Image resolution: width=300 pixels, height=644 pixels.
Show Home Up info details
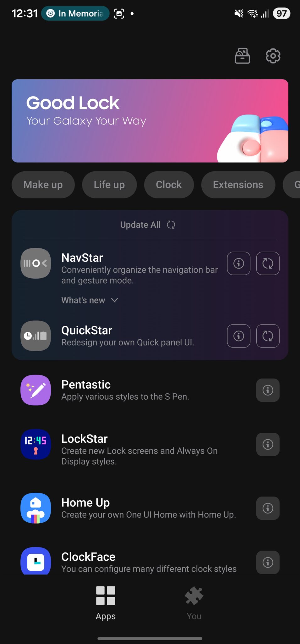coord(268,508)
